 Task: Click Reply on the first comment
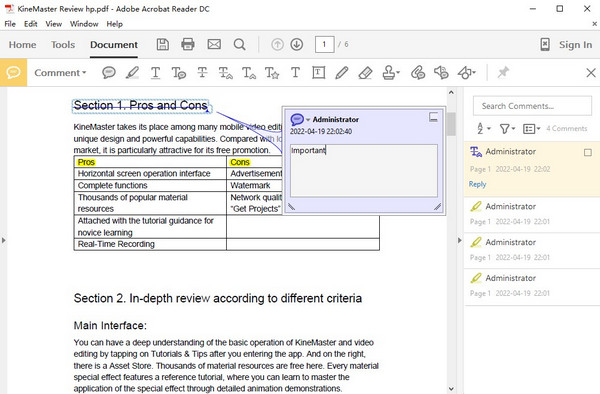(x=477, y=184)
